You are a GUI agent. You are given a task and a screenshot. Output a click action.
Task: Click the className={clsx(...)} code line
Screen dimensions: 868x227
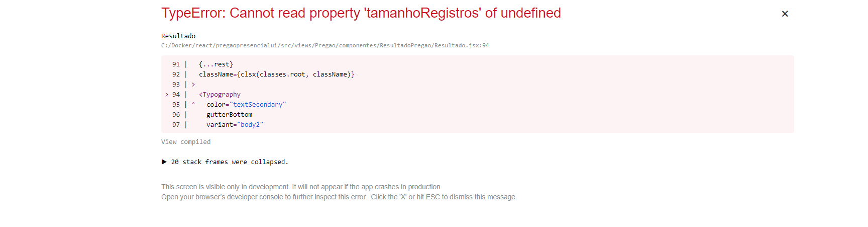277,74
